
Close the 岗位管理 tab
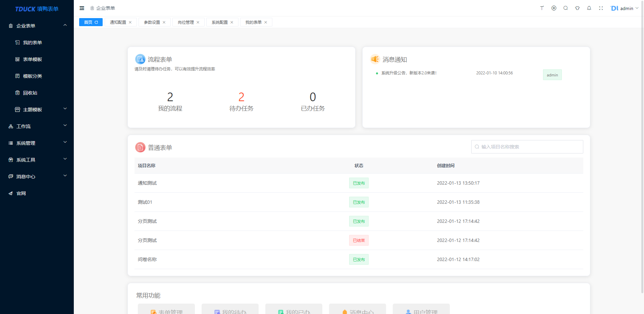198,22
